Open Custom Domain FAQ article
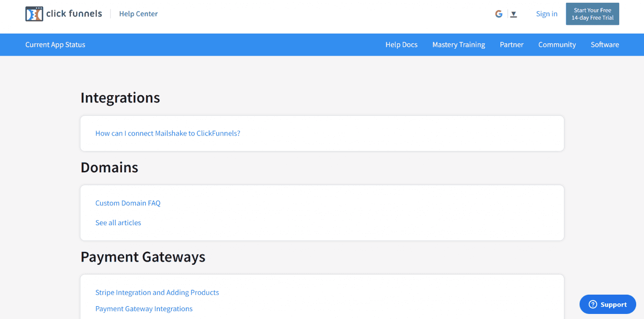644x319 pixels. 128,203
